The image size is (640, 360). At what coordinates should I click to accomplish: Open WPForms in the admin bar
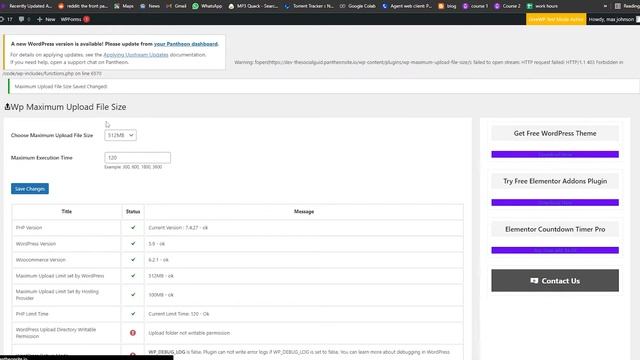75,19
